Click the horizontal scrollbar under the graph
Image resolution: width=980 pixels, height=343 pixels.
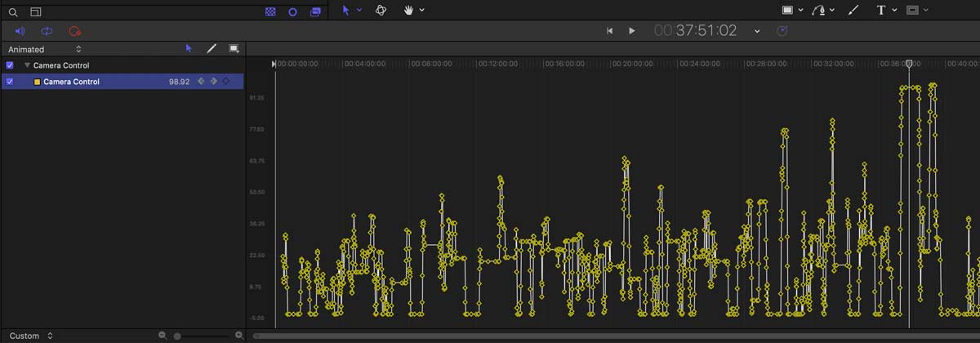point(617,336)
